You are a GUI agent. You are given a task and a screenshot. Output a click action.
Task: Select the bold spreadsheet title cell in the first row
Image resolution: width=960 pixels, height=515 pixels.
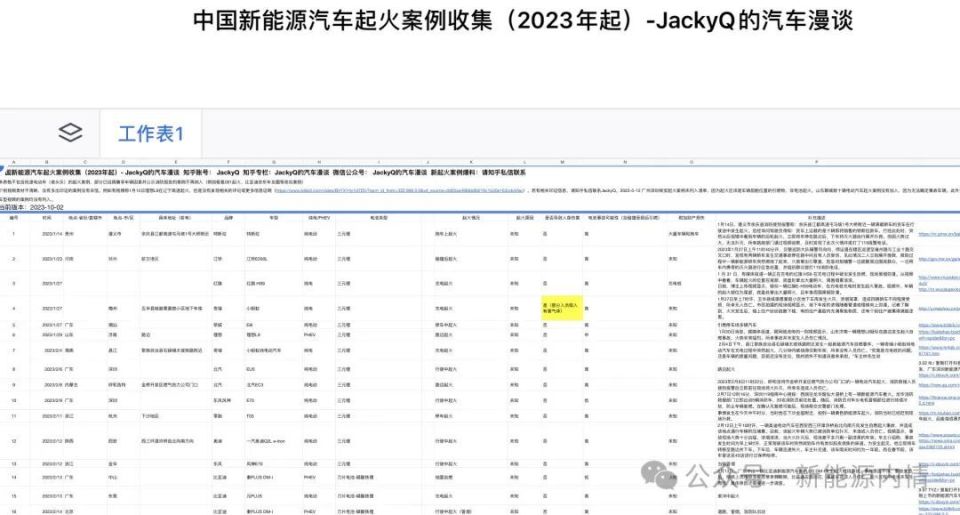point(265,173)
